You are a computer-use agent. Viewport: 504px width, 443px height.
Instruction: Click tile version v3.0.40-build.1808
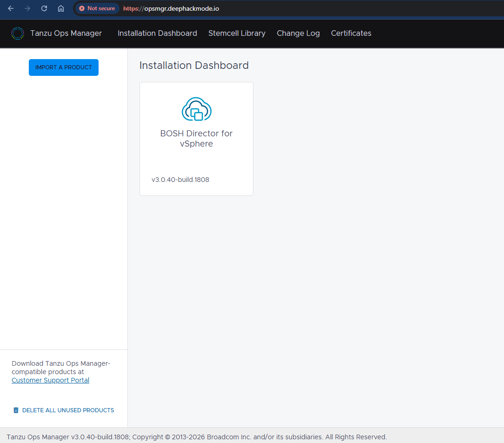[180, 180]
